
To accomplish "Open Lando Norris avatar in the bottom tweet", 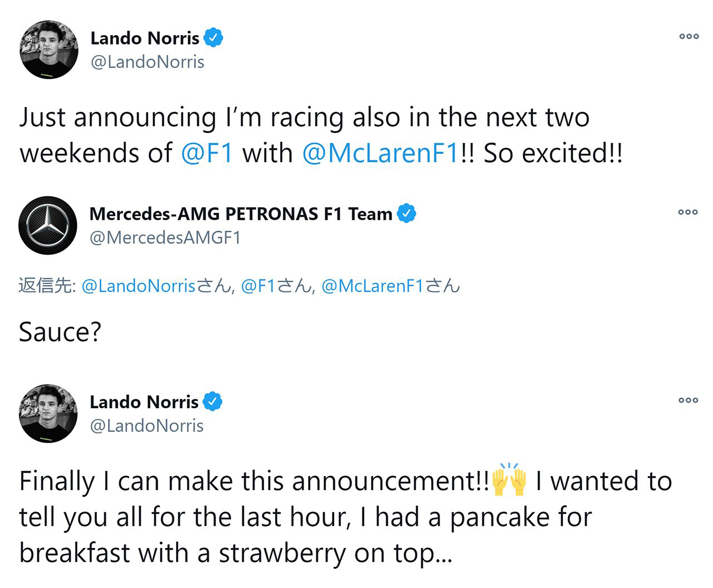I will (x=48, y=413).
